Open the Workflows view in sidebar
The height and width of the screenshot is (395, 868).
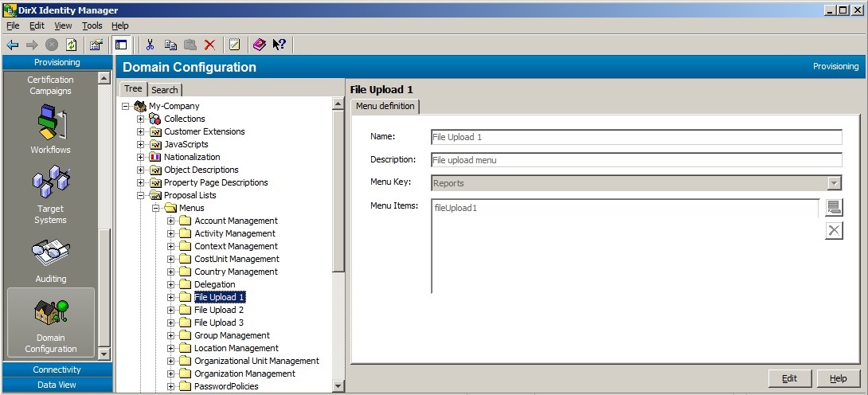50,127
